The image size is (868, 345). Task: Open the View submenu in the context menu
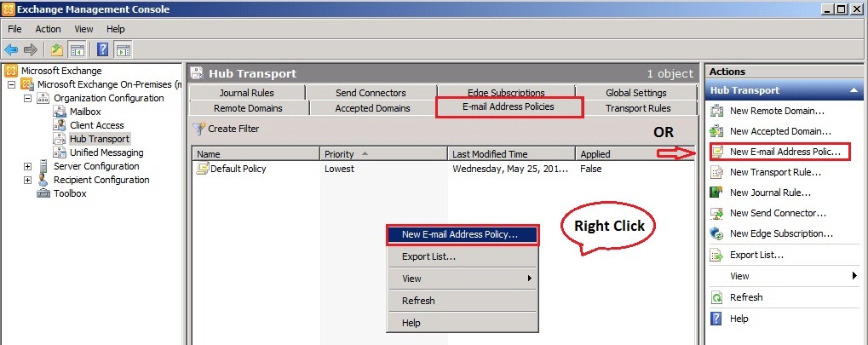463,279
